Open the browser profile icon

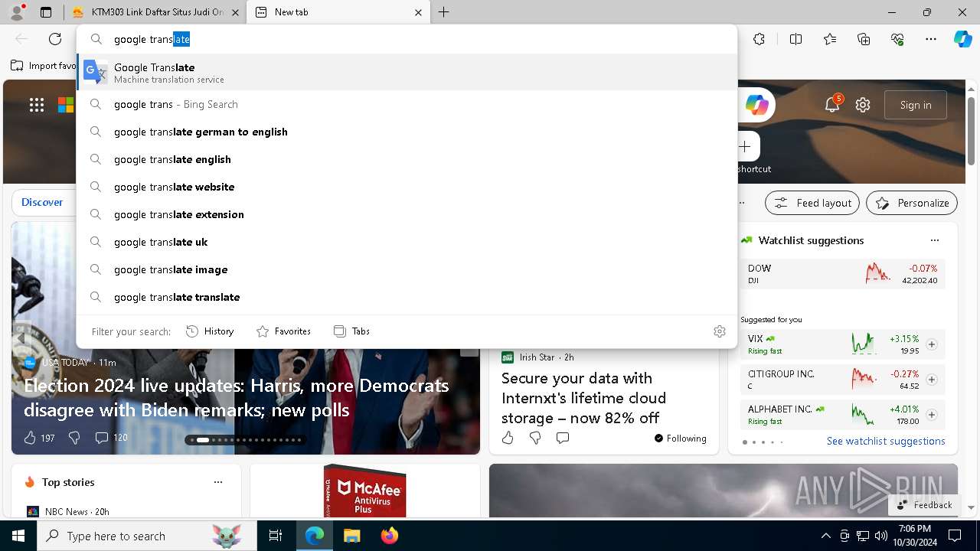[17, 12]
